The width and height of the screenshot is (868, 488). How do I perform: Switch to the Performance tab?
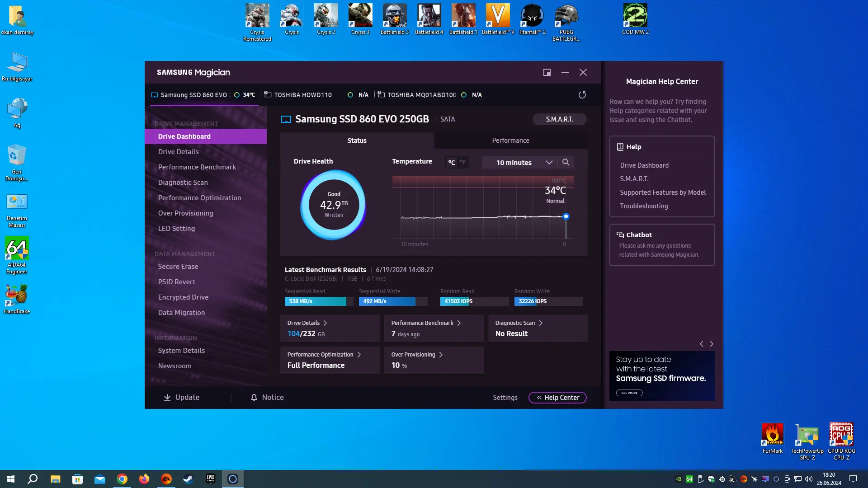coord(511,141)
